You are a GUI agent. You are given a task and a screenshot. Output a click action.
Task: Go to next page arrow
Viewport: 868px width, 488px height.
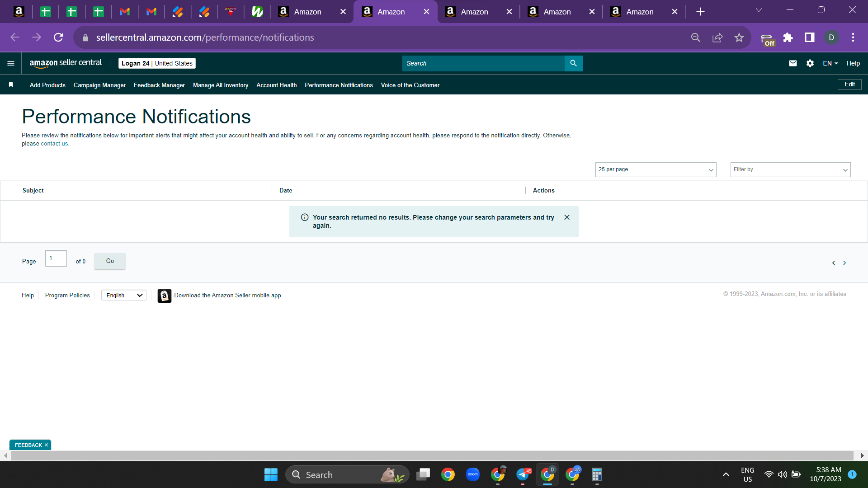pyautogui.click(x=844, y=263)
